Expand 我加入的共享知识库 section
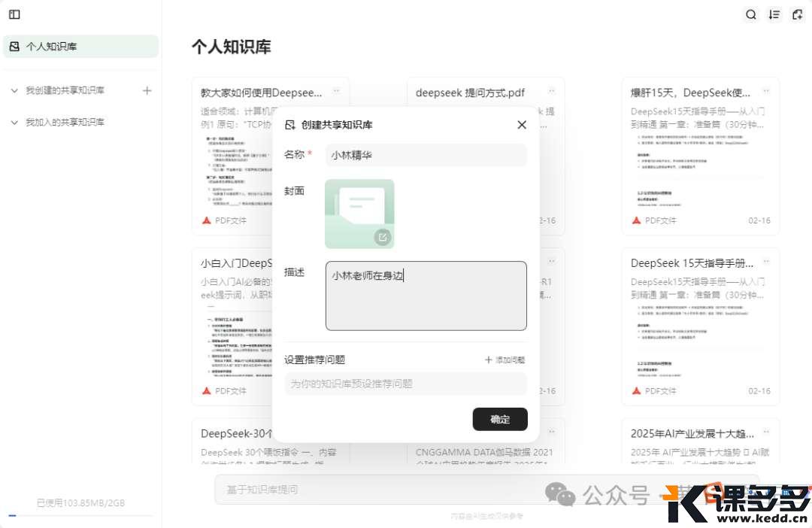The height and width of the screenshot is (528, 812). point(14,123)
